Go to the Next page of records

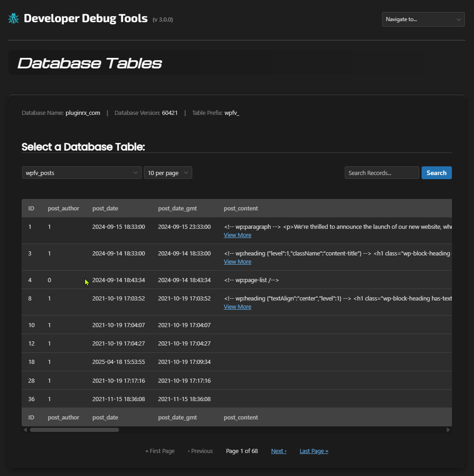coord(279,451)
